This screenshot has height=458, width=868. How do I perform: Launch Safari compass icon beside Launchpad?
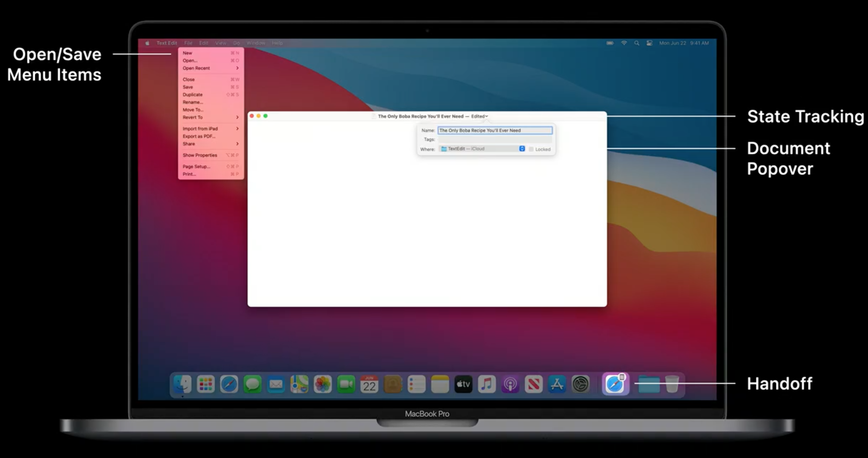[229, 384]
